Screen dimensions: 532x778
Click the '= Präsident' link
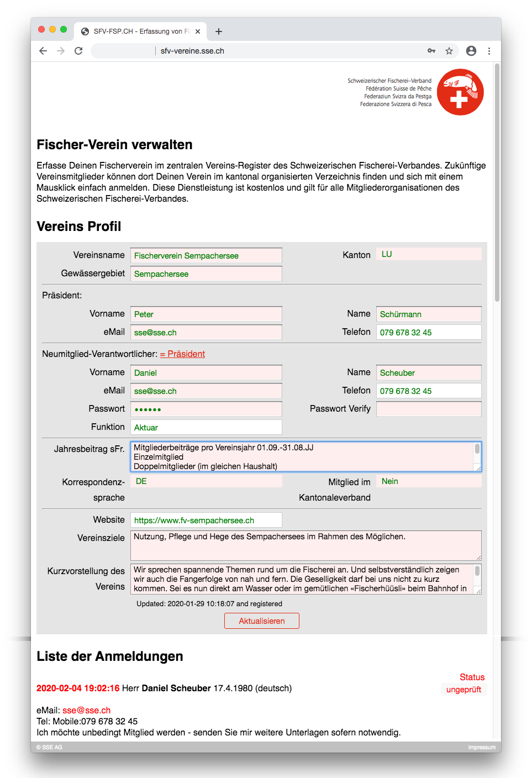click(182, 354)
